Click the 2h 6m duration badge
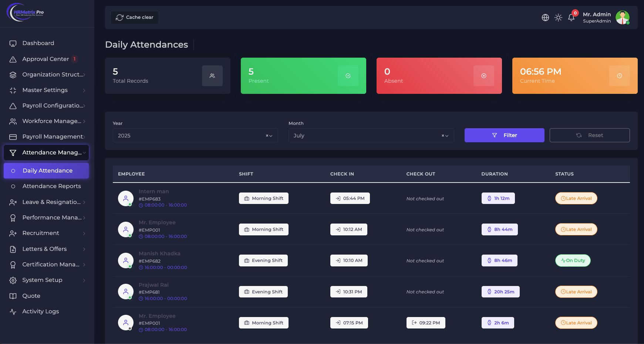The image size is (644, 344). point(498,323)
